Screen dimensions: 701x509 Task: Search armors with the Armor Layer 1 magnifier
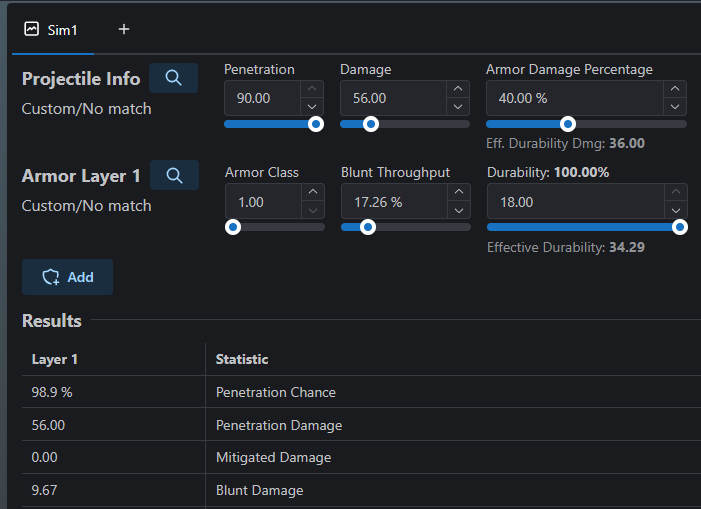pyautogui.click(x=174, y=175)
